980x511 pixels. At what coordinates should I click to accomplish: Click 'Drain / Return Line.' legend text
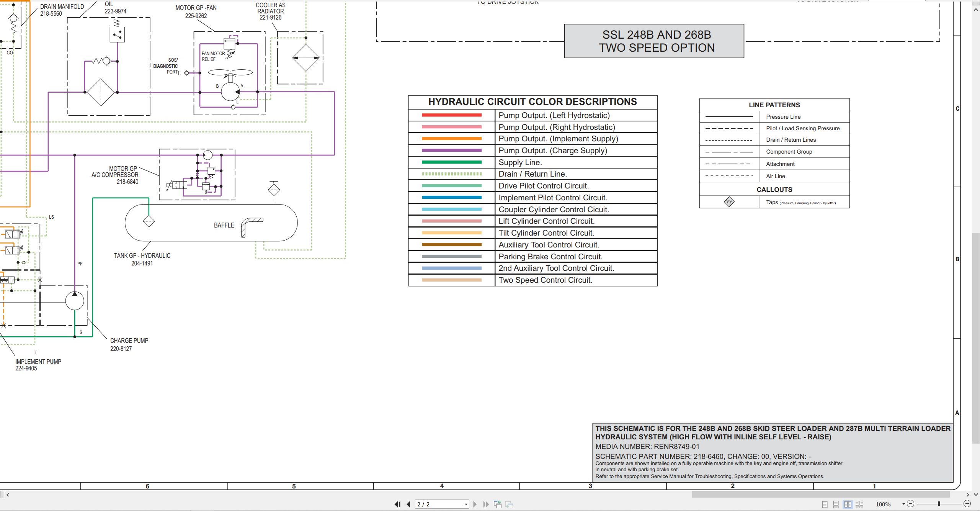[x=533, y=174]
